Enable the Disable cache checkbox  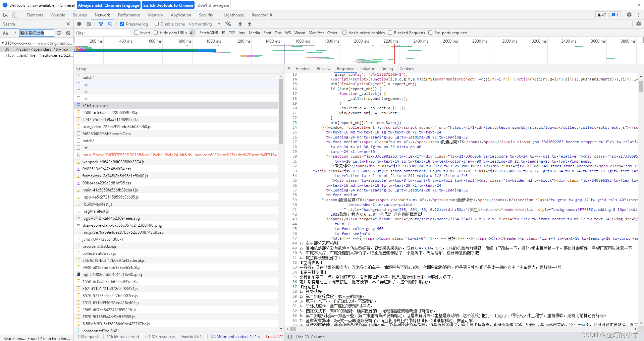(157, 24)
